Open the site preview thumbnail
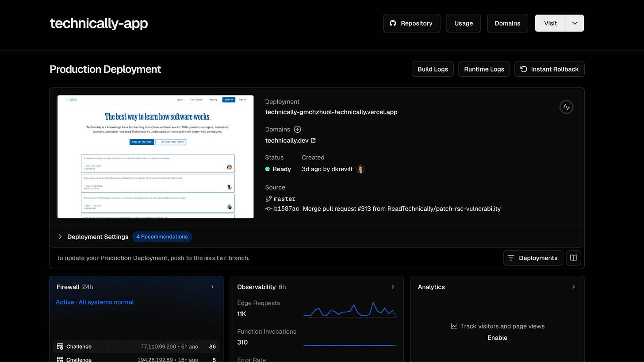Screen dimensions: 644x362 tap(155, 157)
